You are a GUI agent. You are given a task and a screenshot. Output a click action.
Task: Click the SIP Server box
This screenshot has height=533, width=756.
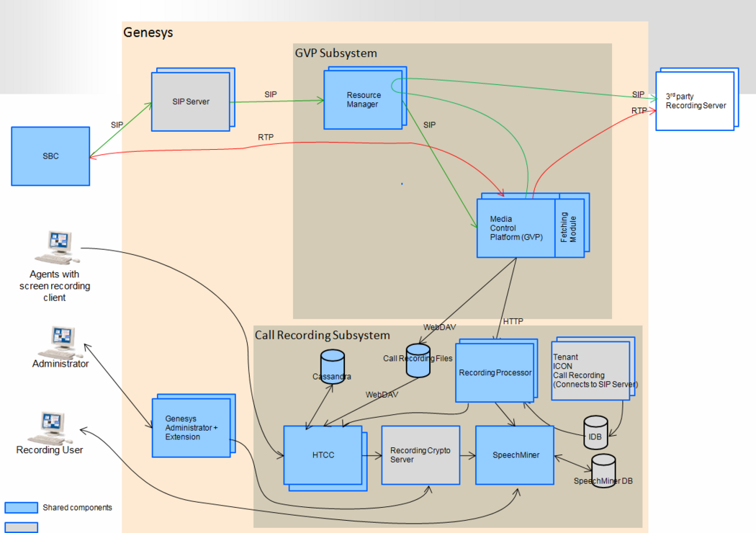[191, 102]
